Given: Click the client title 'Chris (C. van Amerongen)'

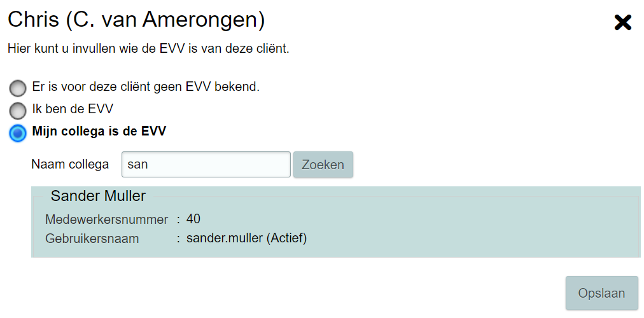Looking at the screenshot, I should click(136, 20).
